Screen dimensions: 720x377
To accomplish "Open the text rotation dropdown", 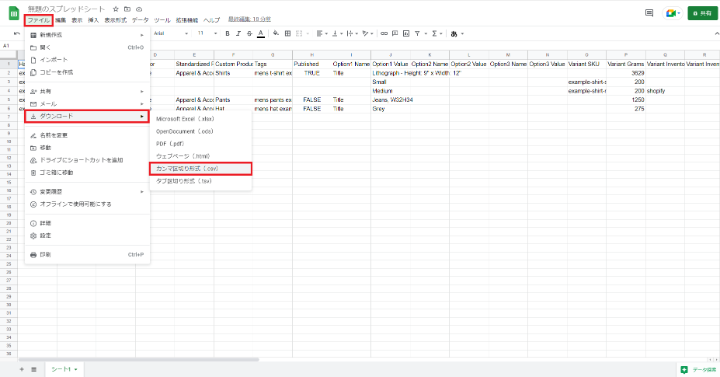I will [367, 34].
